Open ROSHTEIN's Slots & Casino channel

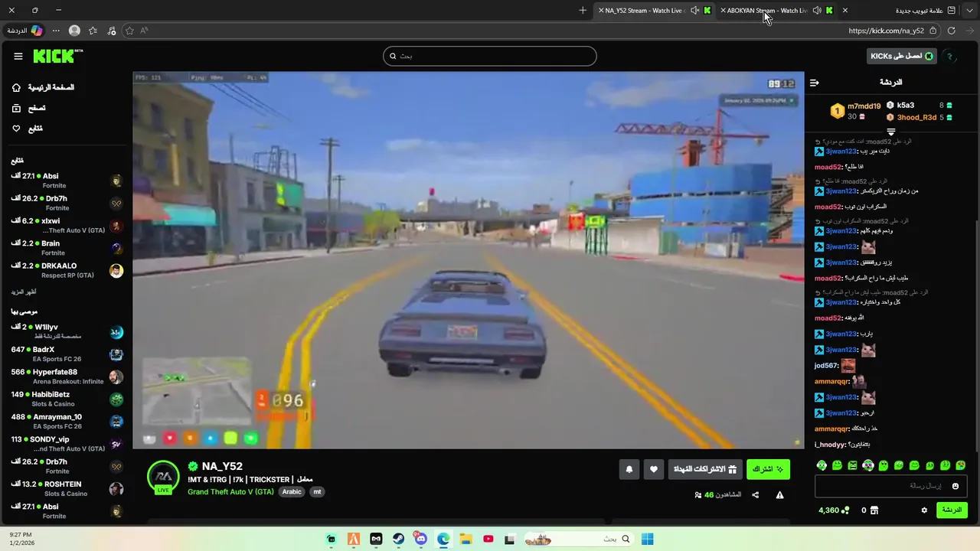[67, 488]
